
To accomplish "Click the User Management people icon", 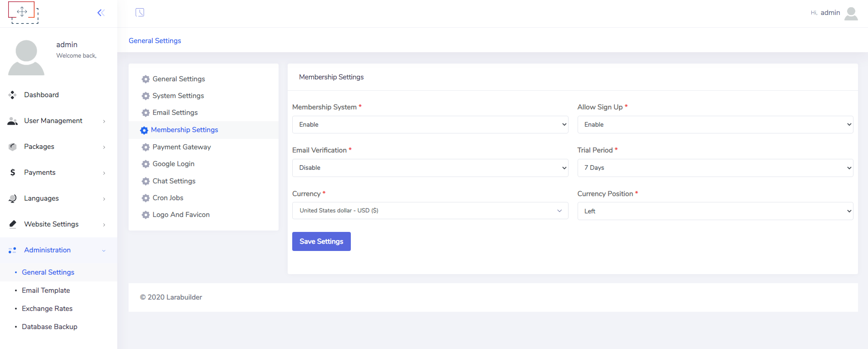I will [13, 121].
